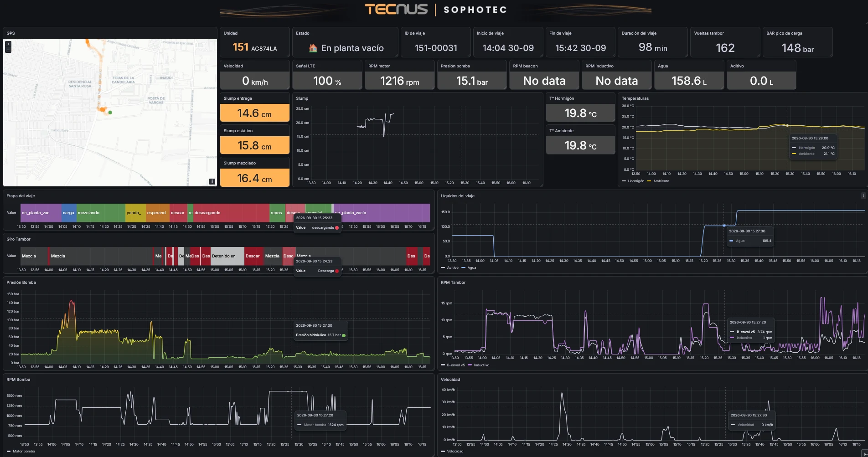
Task: Click the house icon in Estado panel
Action: click(x=313, y=48)
